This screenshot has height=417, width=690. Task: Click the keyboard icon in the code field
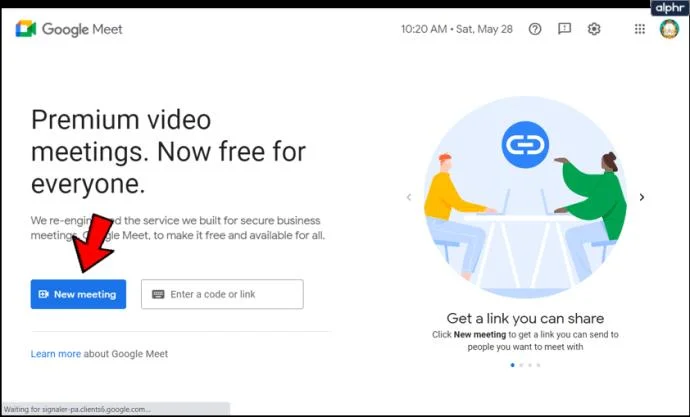(x=158, y=294)
